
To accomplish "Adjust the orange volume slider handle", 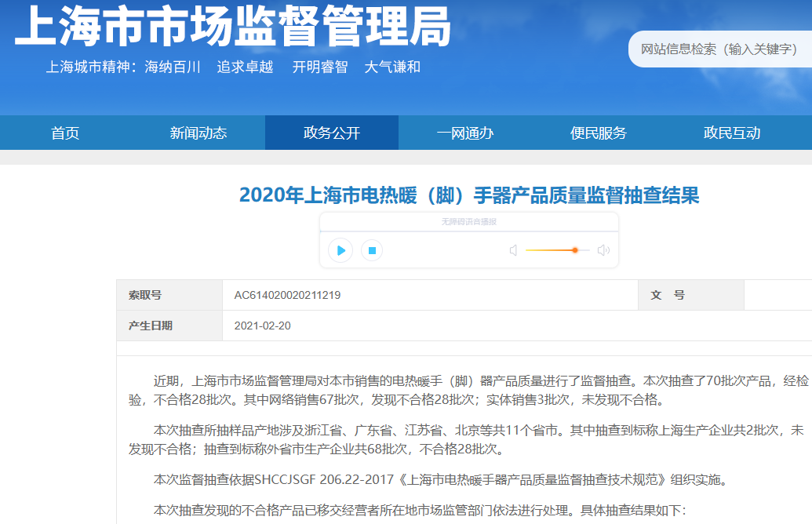I will 575,250.
